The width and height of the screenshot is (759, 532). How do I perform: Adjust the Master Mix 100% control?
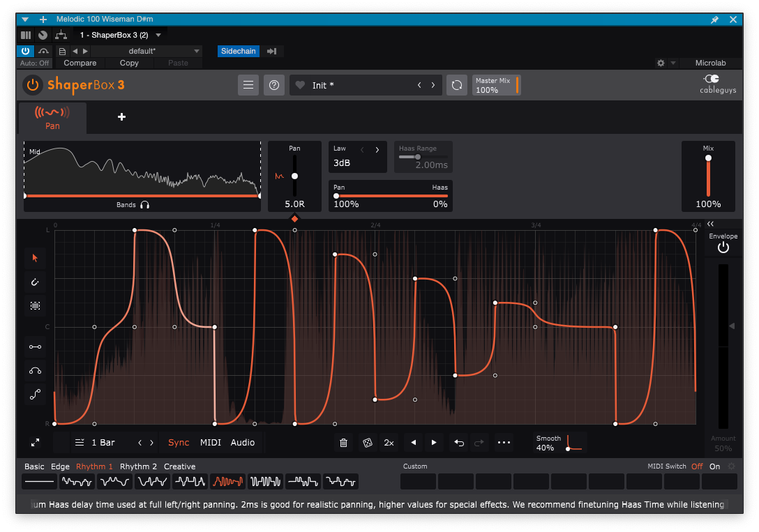point(496,85)
